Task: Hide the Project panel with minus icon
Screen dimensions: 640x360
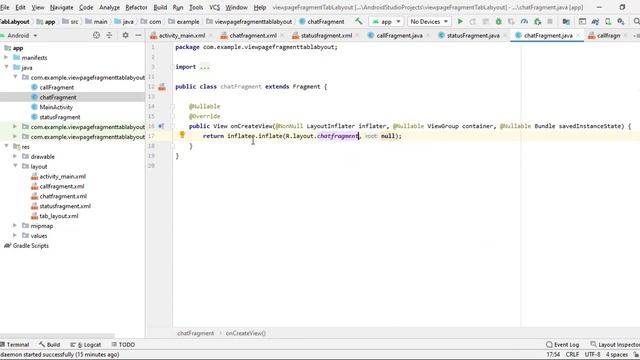Action: pos(138,36)
